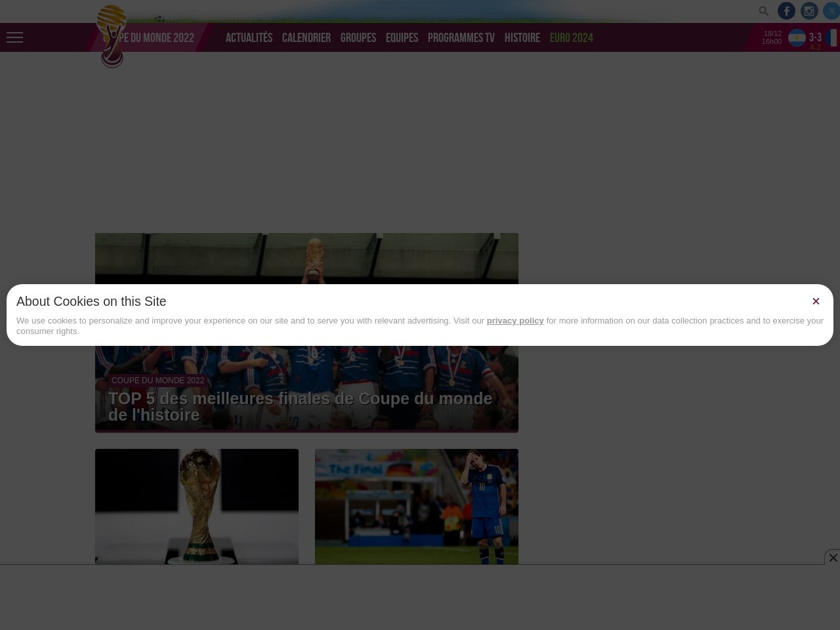Click the Argentina flag icon
The height and width of the screenshot is (630, 840).
coord(797,38)
